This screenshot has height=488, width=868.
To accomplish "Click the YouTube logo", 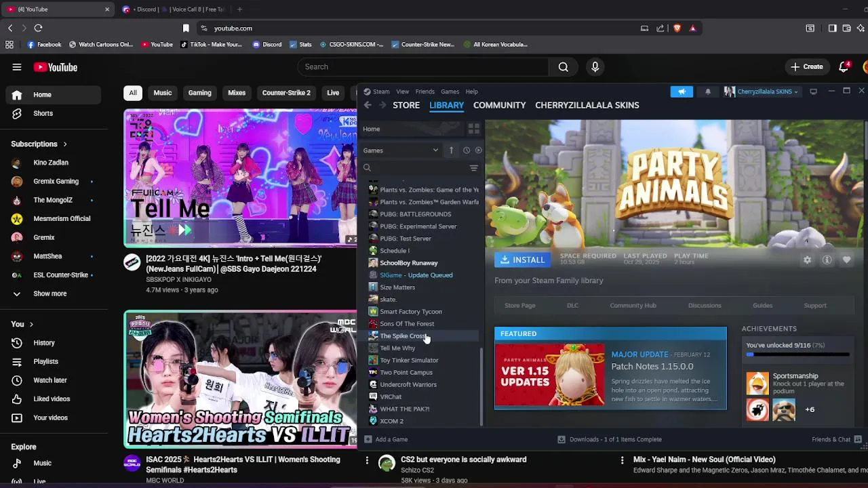I will [x=56, y=67].
